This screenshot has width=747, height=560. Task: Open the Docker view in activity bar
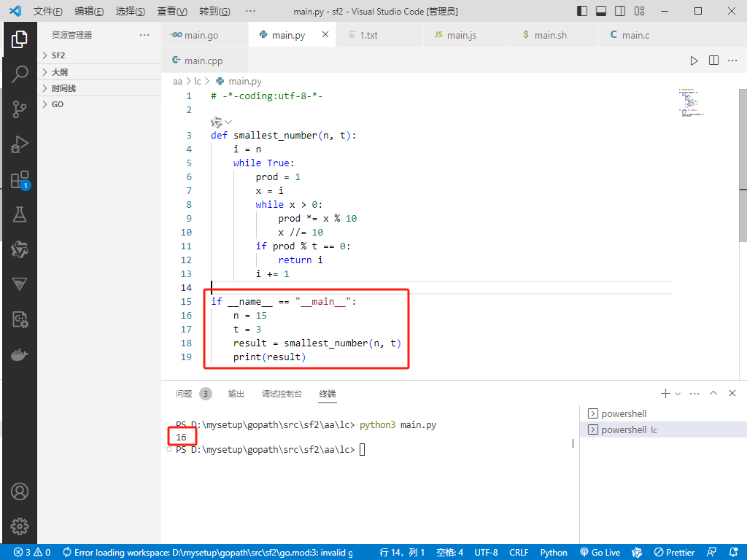tap(20, 355)
